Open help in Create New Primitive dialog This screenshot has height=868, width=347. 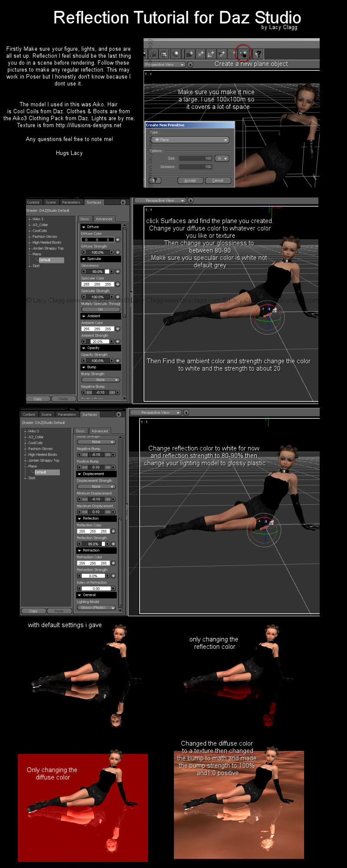[155, 180]
